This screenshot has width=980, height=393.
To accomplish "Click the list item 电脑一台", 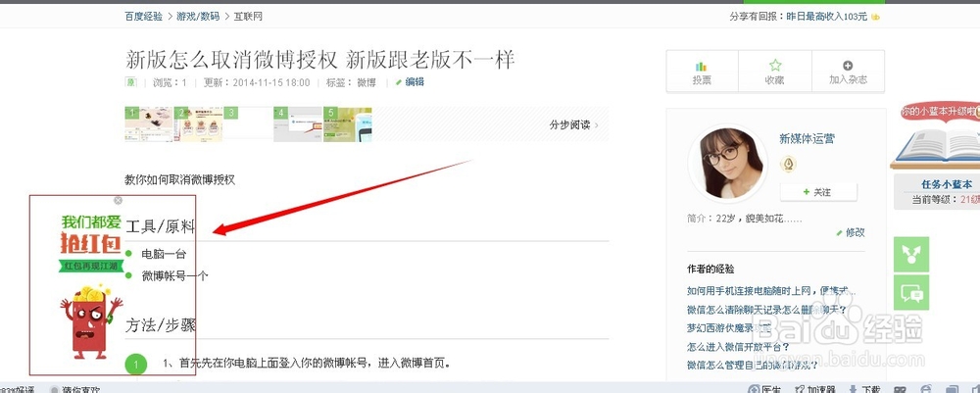I will pos(164,254).
